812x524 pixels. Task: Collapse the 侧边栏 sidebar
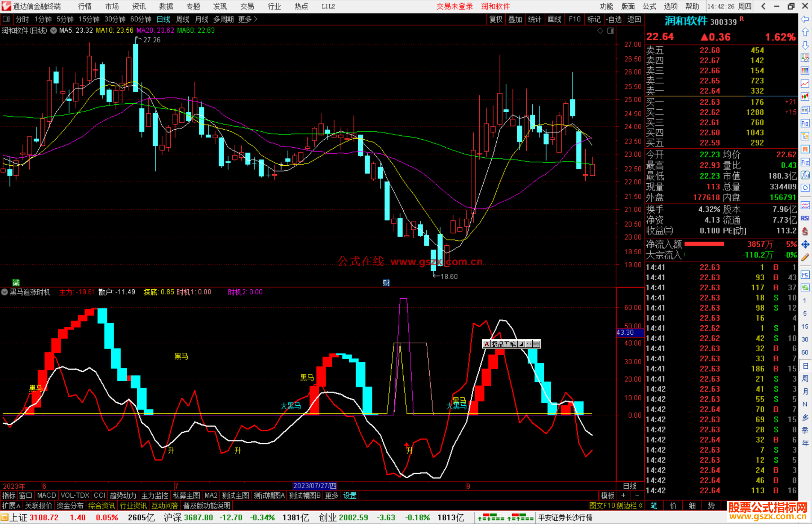(x=630, y=506)
